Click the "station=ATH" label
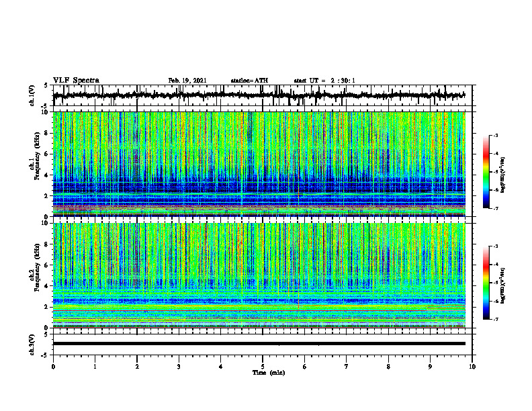Screen dimensions: 532x411 (249, 81)
